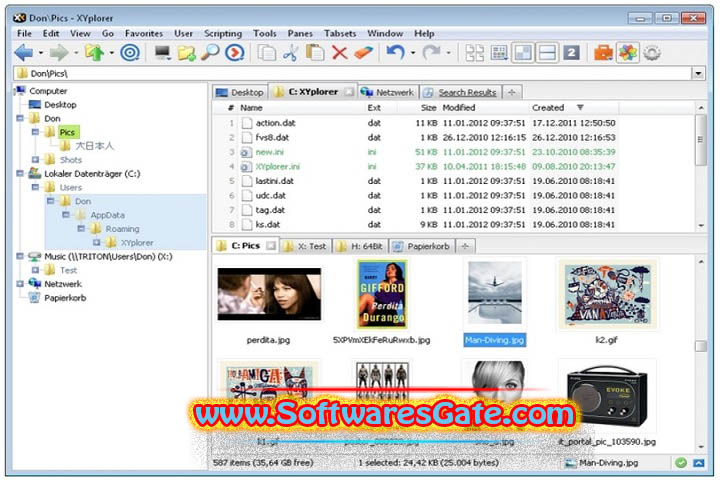Open the Search Results tab
Viewport: 720px width, 480px height.
(461, 92)
